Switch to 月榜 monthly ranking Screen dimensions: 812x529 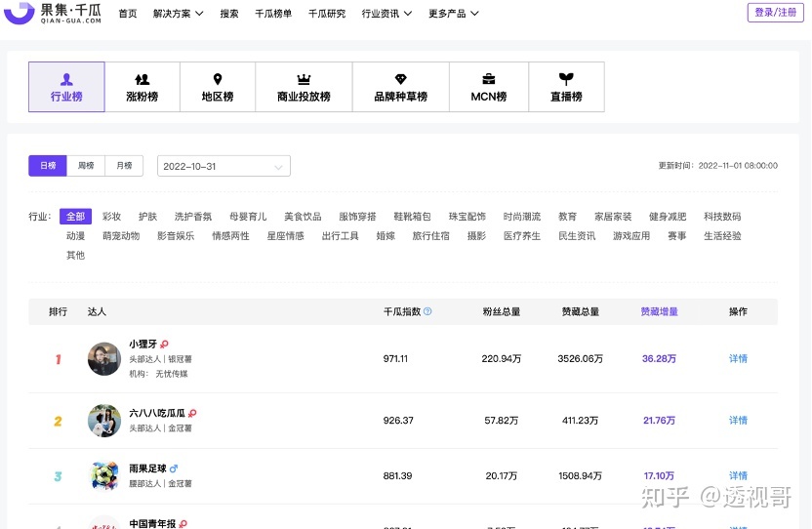[124, 166]
